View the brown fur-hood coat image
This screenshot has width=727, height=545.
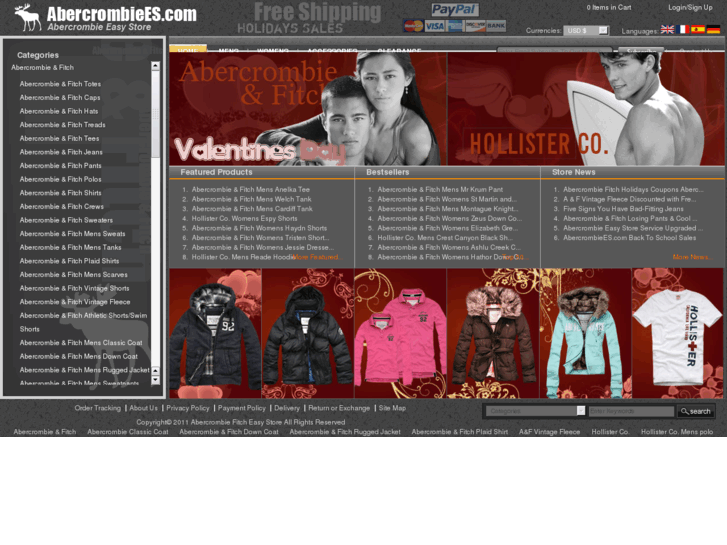click(x=493, y=333)
